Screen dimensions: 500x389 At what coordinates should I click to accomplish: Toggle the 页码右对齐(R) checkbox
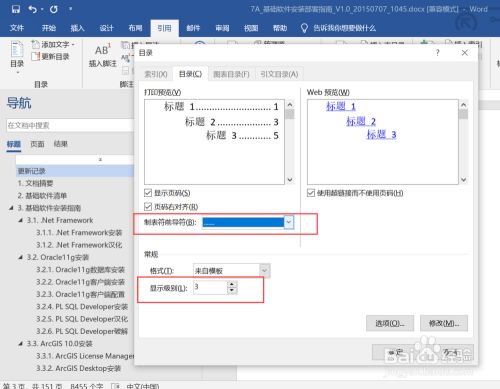148,207
